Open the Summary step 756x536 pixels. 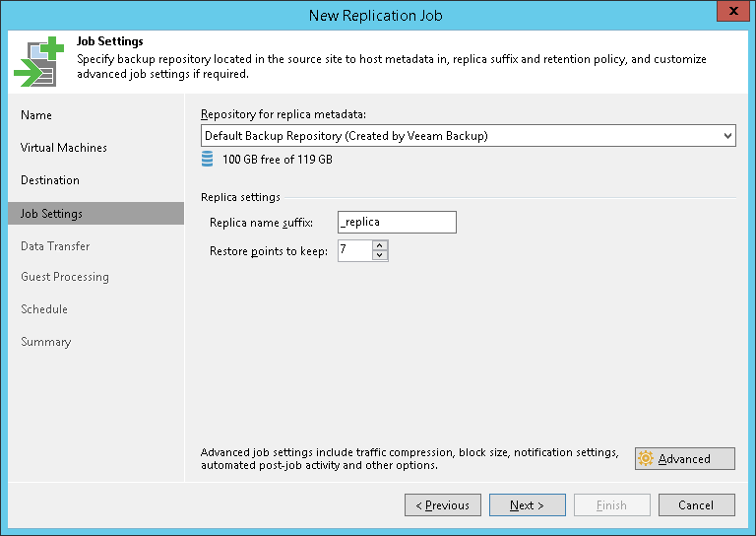(x=46, y=342)
